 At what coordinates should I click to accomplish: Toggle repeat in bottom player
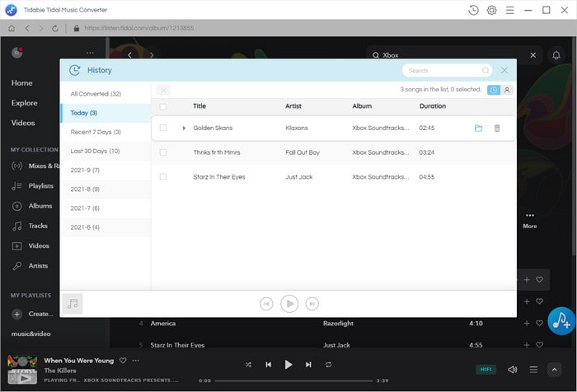pos(328,365)
